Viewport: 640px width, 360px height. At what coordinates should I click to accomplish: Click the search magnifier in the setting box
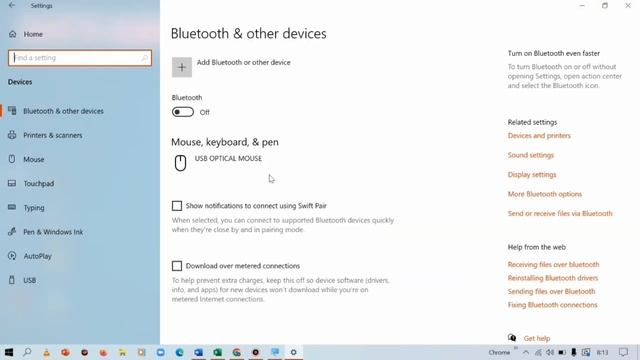(x=144, y=58)
